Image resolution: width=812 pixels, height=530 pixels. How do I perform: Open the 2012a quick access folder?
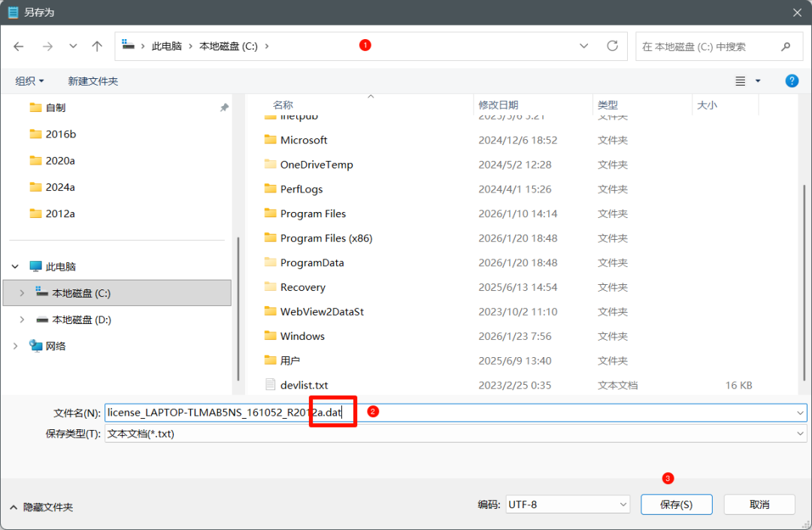point(53,214)
